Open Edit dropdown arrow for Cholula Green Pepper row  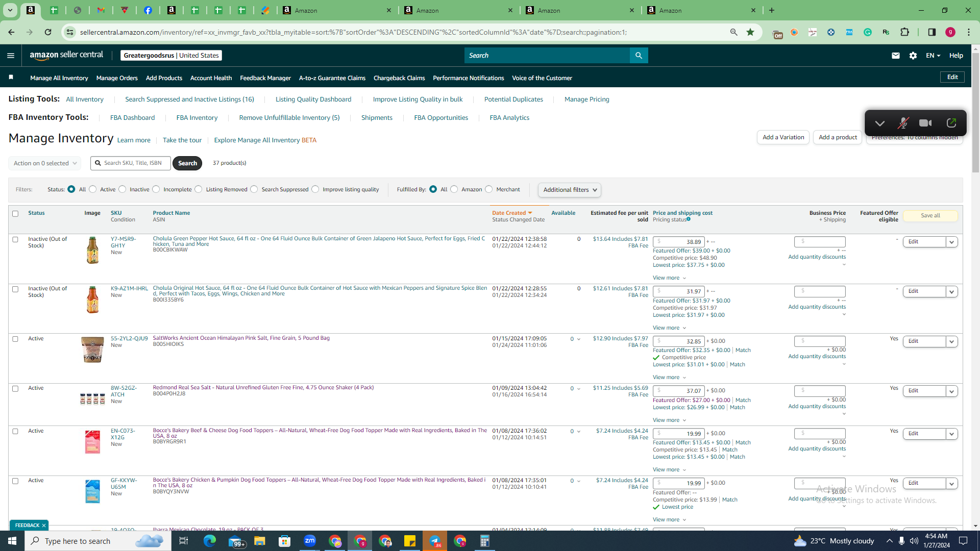click(x=952, y=242)
